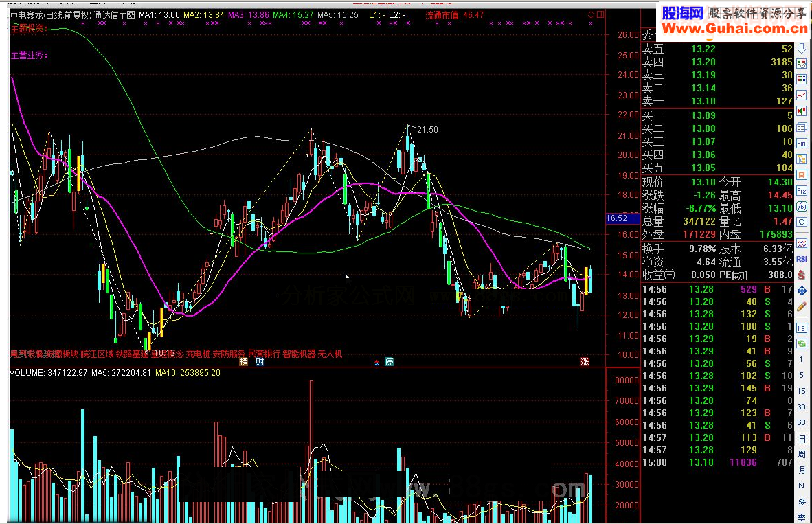
Task: Open the stacked windows report icon
Action: coord(802,127)
